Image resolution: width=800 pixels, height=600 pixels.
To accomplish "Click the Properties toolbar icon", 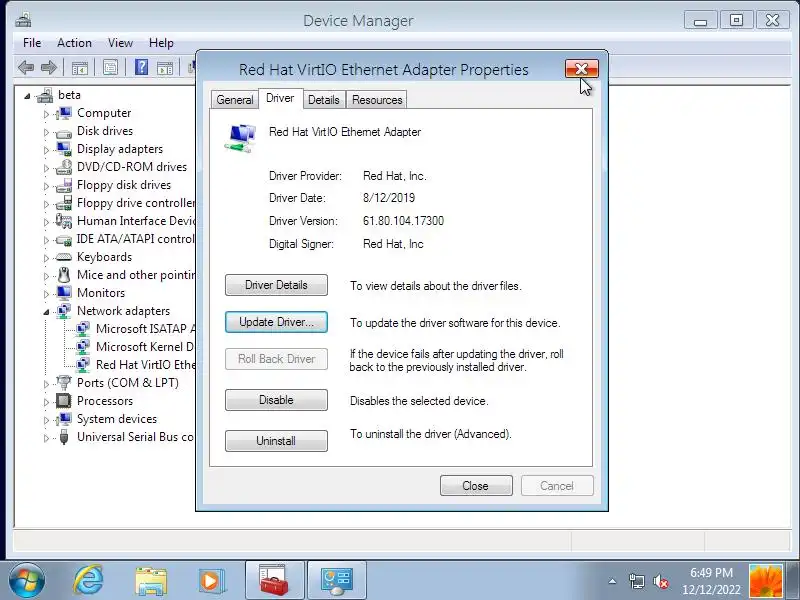I will click(110, 67).
